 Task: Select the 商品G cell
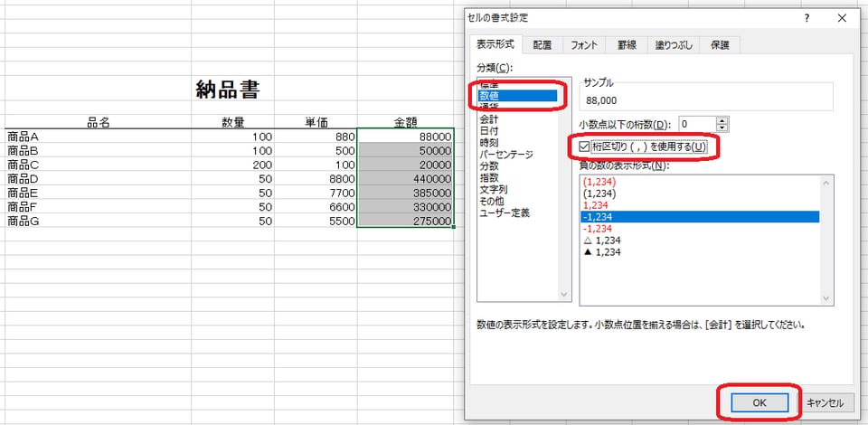(99, 221)
